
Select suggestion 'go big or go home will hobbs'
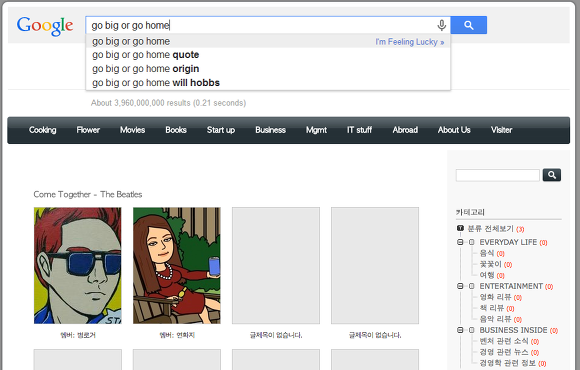point(268,83)
